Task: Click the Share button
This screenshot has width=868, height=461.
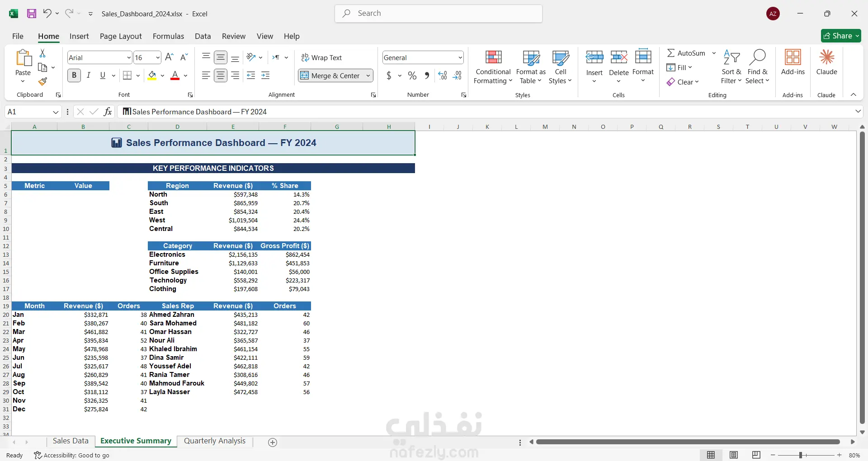Action: (x=841, y=36)
